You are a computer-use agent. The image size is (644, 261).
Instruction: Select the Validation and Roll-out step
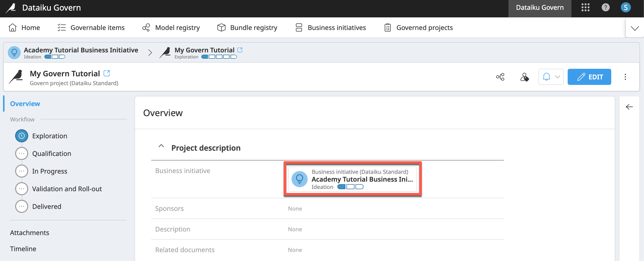(67, 189)
